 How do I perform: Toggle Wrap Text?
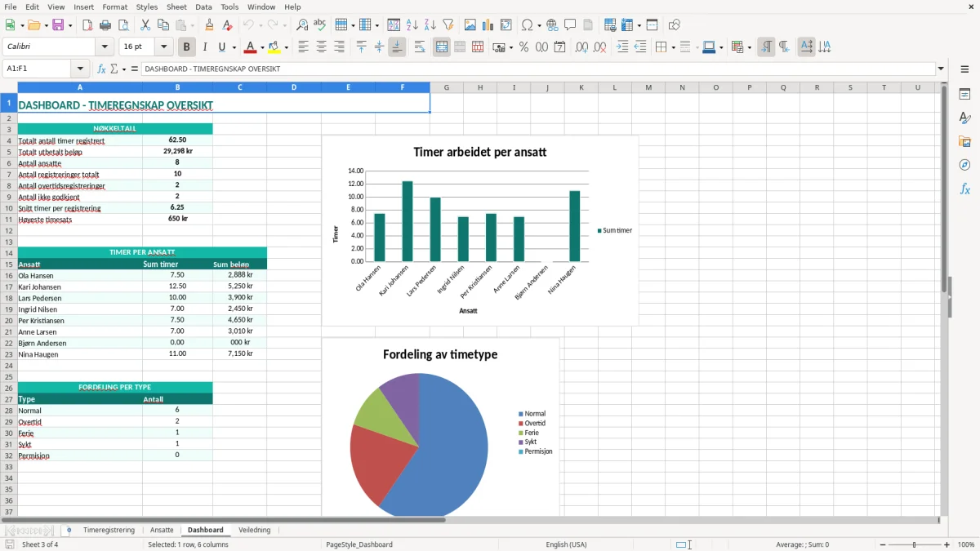[420, 47]
